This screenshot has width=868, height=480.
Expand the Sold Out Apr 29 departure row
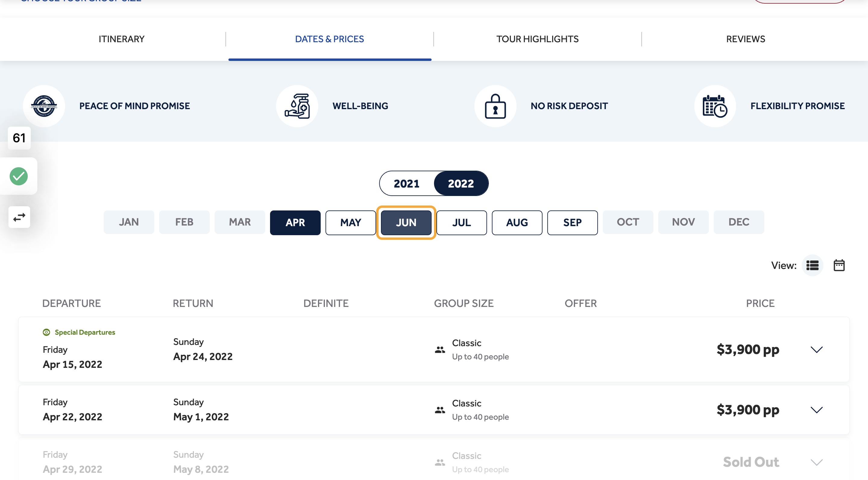point(816,462)
